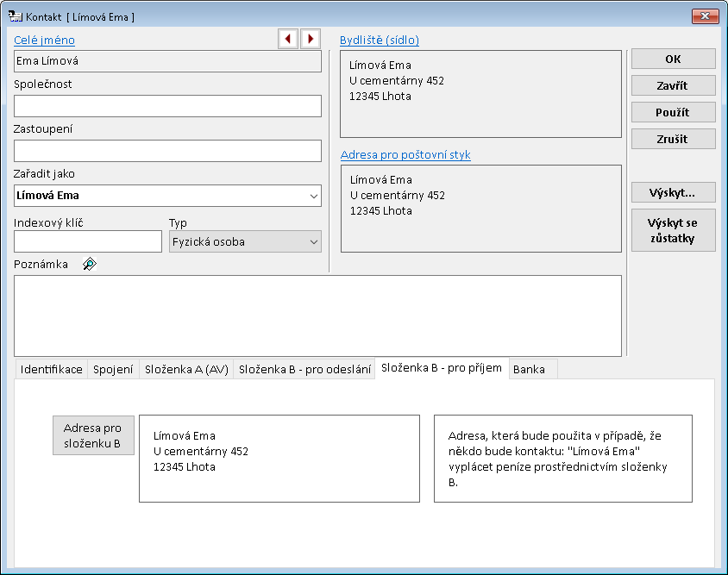The height and width of the screenshot is (575, 728).
Task: Click the note icon beside Poznámka
Action: [x=89, y=265]
